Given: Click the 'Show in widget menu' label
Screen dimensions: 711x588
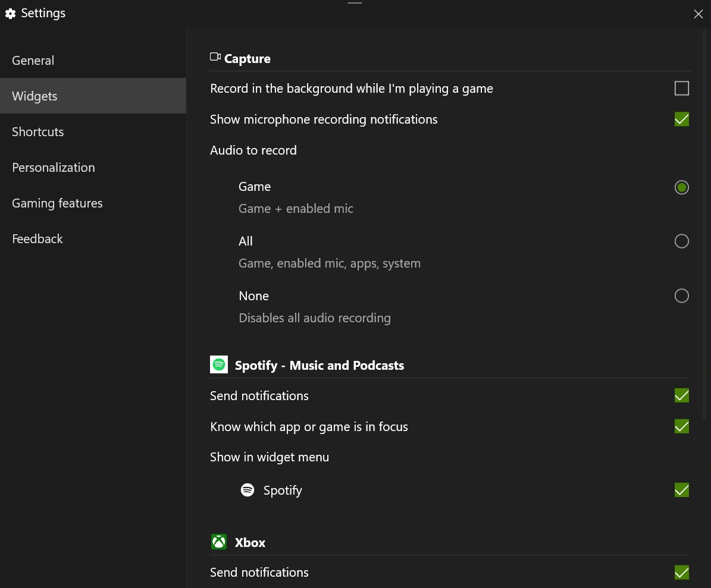Looking at the screenshot, I should (270, 457).
